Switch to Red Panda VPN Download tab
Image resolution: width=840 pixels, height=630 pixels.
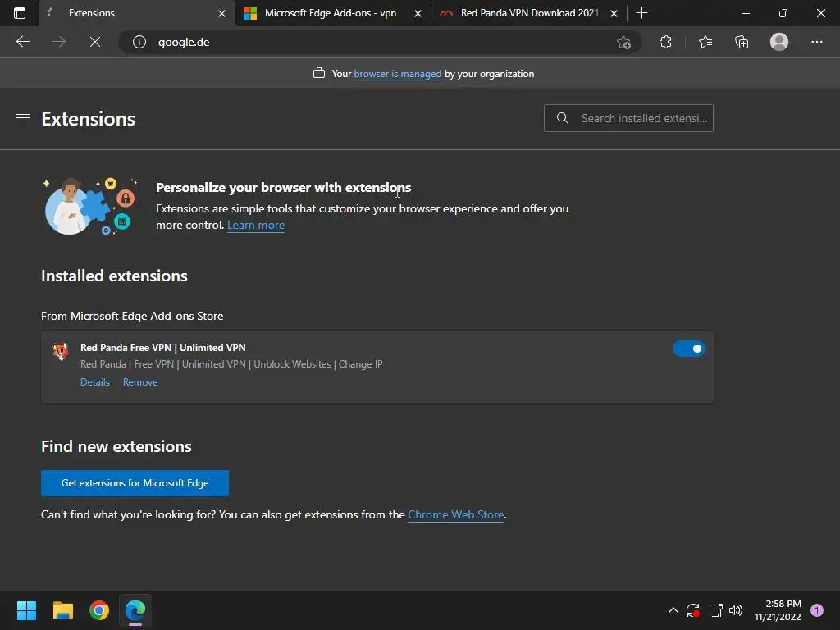(x=529, y=13)
